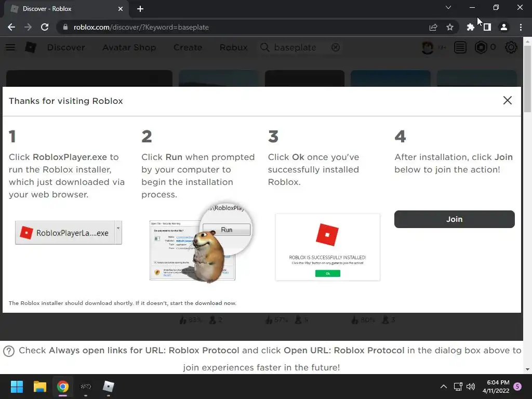Viewport: 532px width, 399px height.
Task: Click the page vertical scrollbar thumb
Action: coord(527,79)
